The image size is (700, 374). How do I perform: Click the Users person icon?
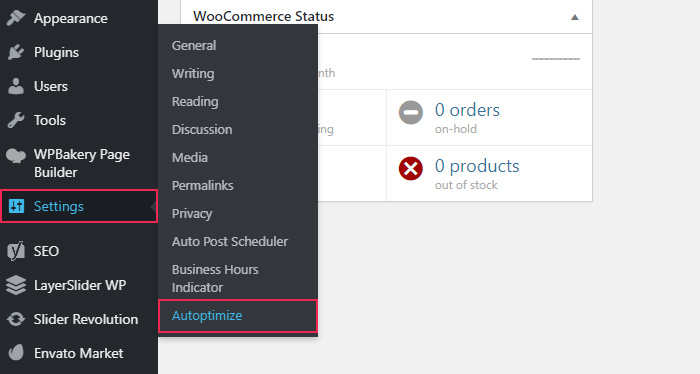click(16, 86)
